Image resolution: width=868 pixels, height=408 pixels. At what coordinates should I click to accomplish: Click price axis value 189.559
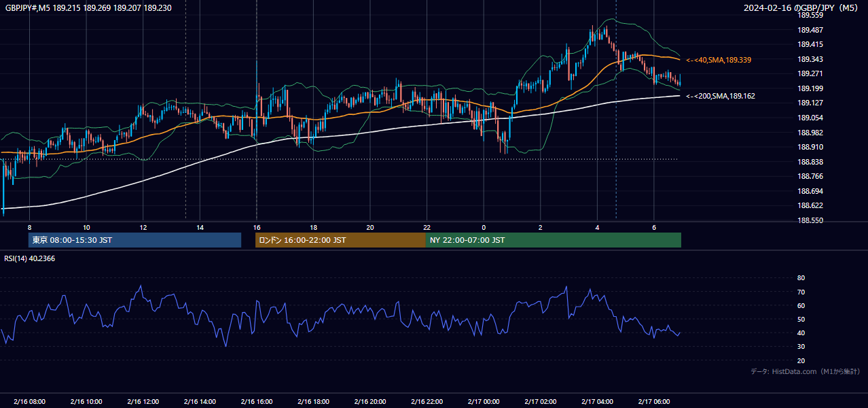810,15
